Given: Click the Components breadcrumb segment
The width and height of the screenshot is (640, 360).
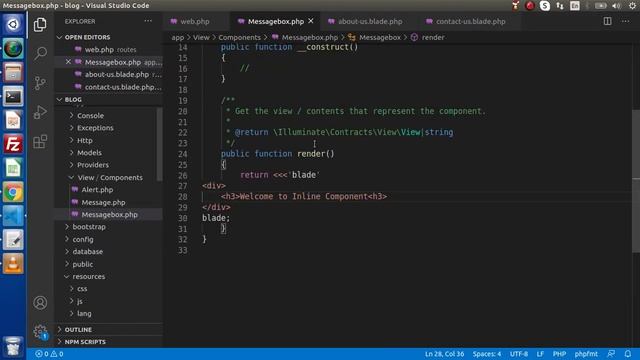Looking at the screenshot, I should tap(239, 37).
